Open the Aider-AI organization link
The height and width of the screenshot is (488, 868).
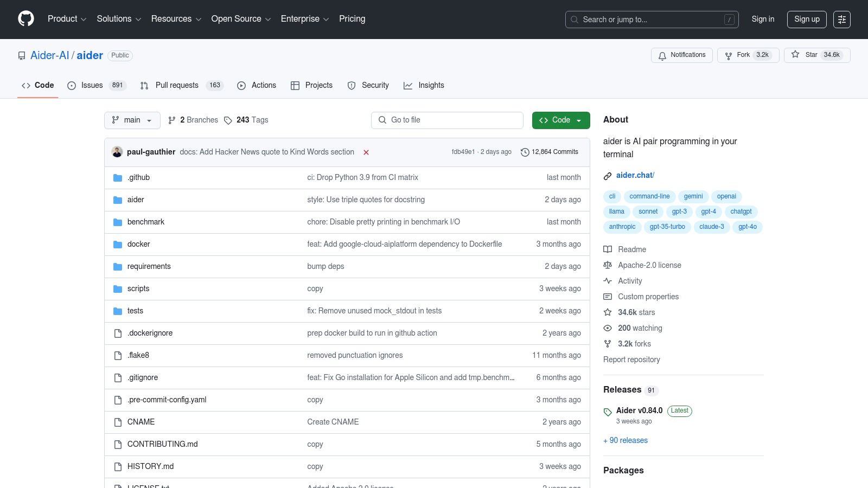50,55
